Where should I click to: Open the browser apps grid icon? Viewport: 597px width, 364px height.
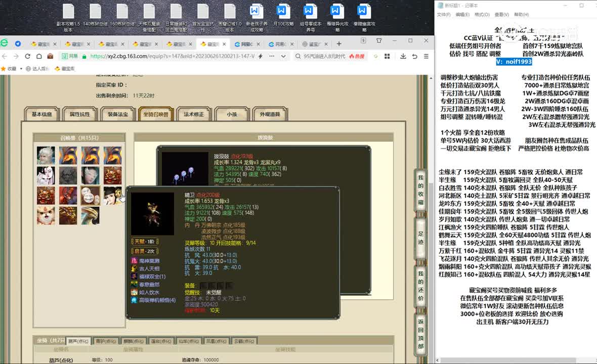387,56
